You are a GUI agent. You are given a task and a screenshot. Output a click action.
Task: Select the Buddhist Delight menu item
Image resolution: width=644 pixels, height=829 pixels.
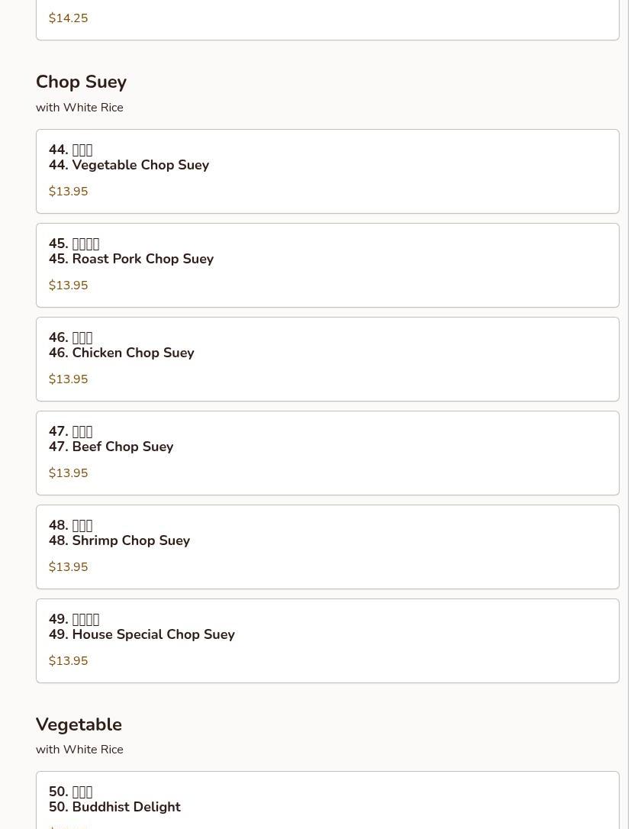click(327, 801)
